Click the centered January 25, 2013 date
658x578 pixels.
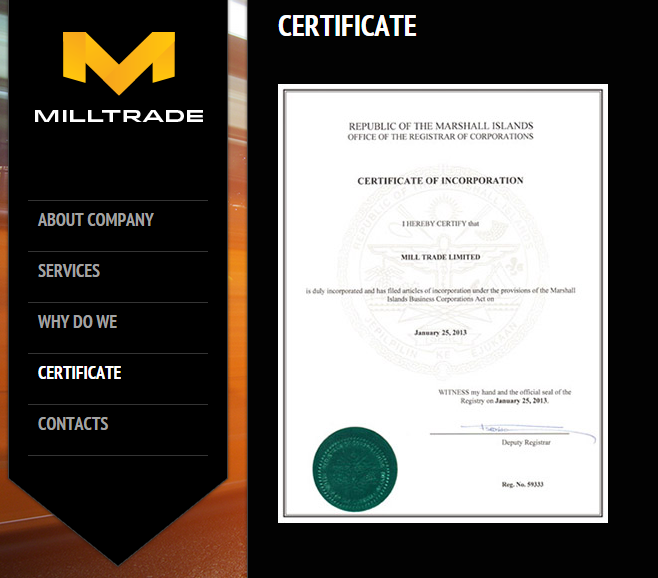(x=440, y=330)
